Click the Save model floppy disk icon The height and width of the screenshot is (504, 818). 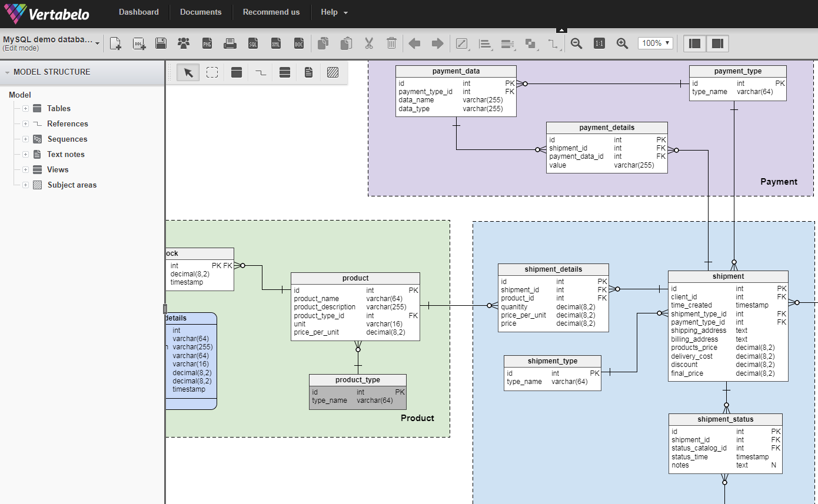click(x=161, y=43)
